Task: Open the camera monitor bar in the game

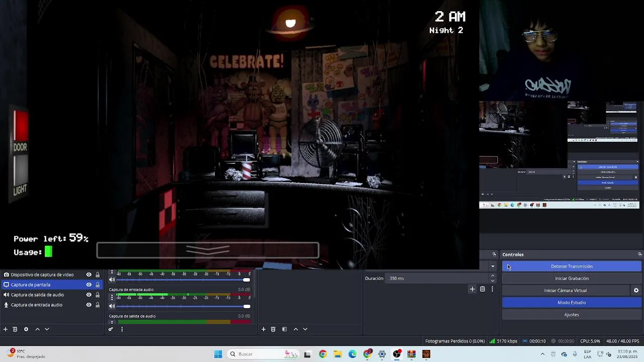Action: point(207,250)
